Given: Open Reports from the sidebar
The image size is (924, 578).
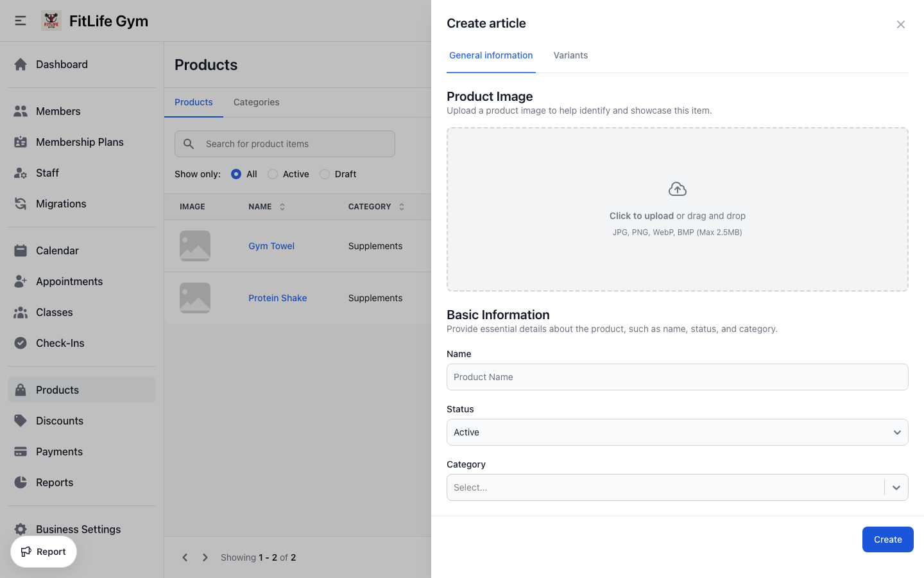Looking at the screenshot, I should click(x=55, y=482).
